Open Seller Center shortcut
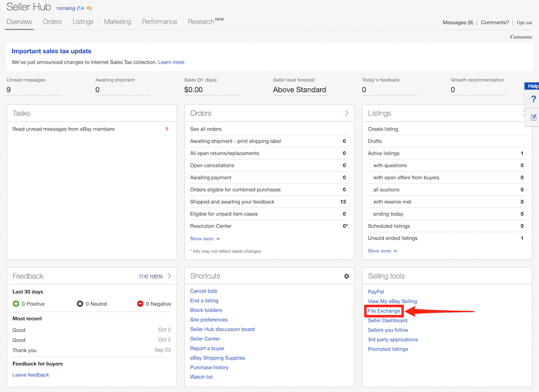 tap(205, 339)
